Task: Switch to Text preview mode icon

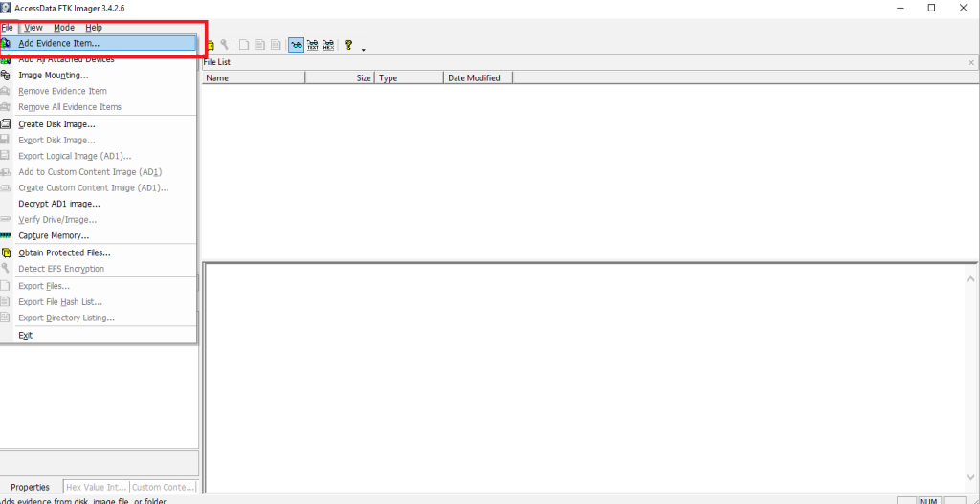Action: 313,45
